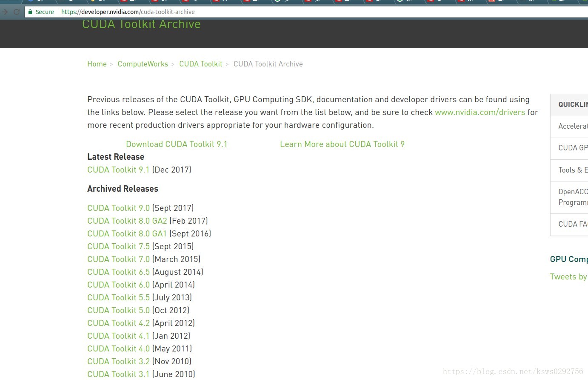The height and width of the screenshot is (380, 588).
Task: Visit CUDA Toolkit 5.0 link
Action: click(119, 311)
